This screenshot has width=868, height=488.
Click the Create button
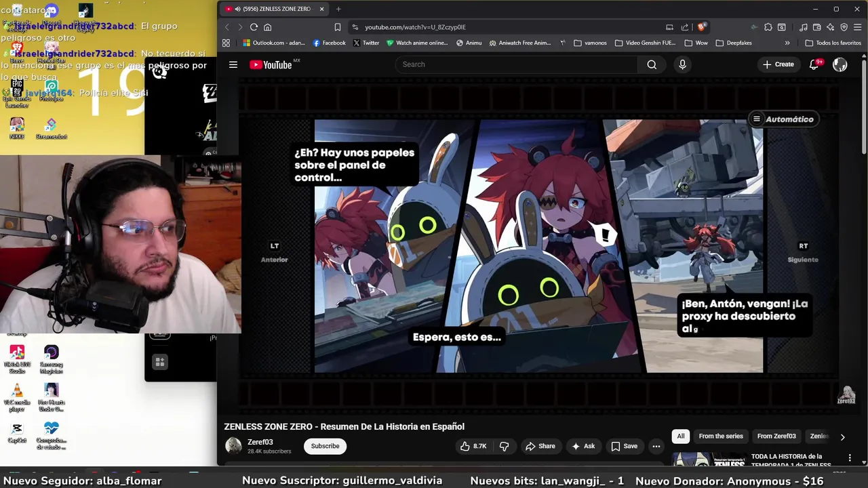778,64
